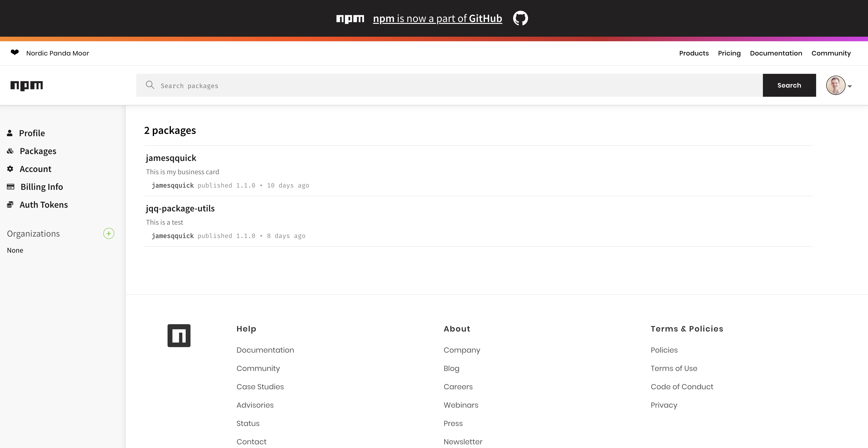Screen dimensions: 868x448
Task: Click the Account gear icon
Action: tap(10, 169)
